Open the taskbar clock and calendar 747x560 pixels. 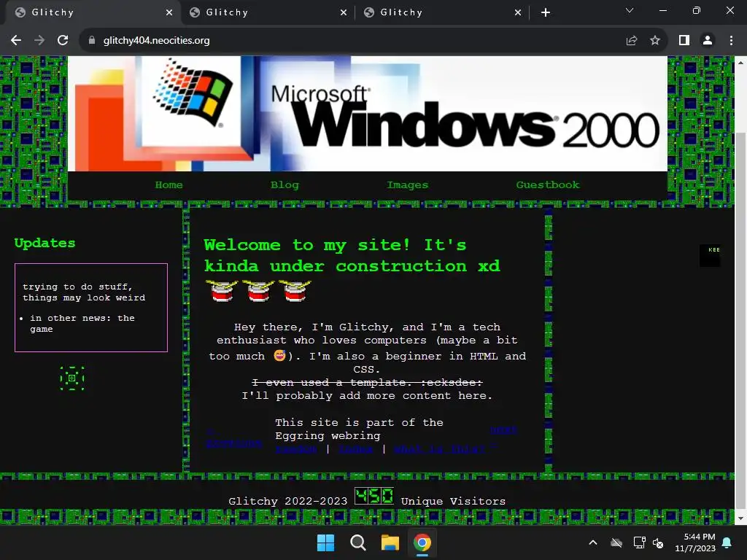pyautogui.click(x=695, y=542)
